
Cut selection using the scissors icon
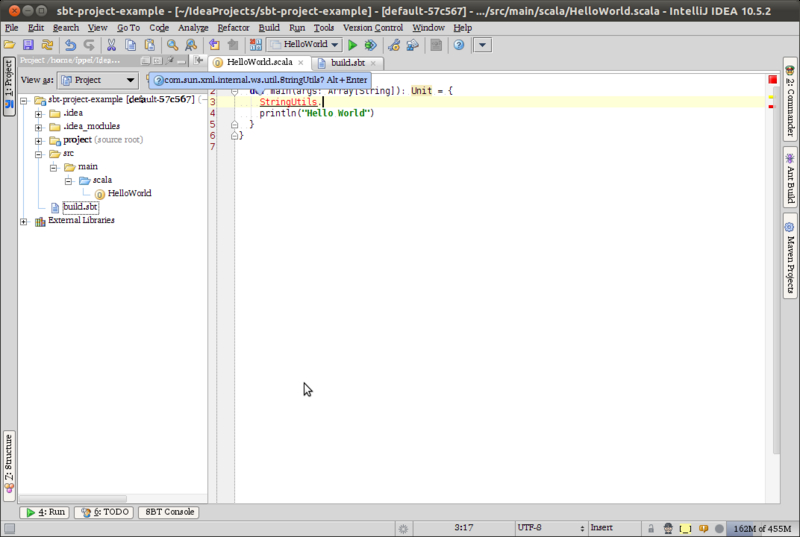click(111, 45)
